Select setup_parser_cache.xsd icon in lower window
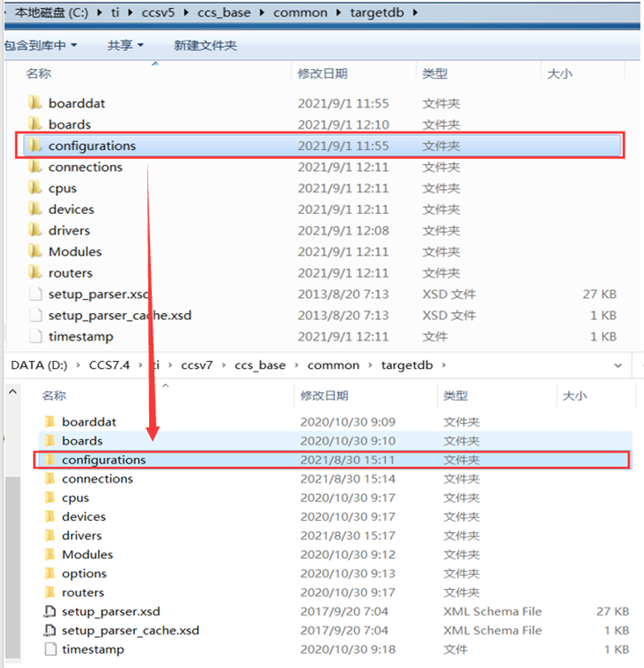Image resolution: width=644 pixels, height=668 pixels. pyautogui.click(x=50, y=631)
